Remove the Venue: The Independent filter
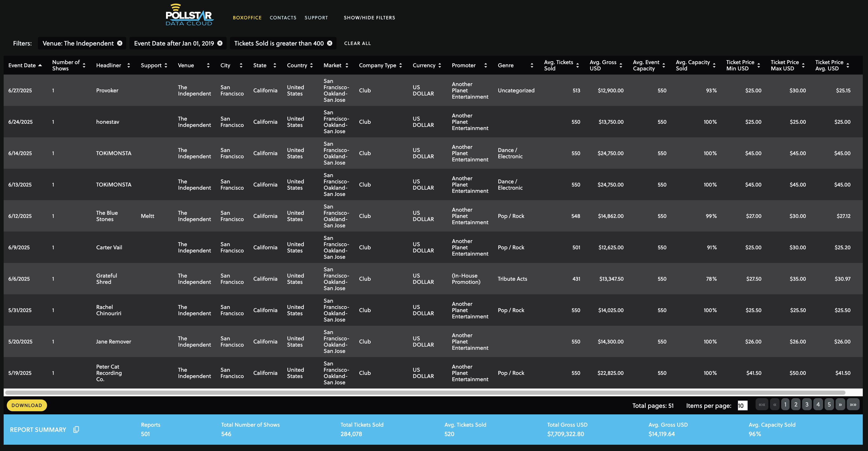 click(120, 43)
